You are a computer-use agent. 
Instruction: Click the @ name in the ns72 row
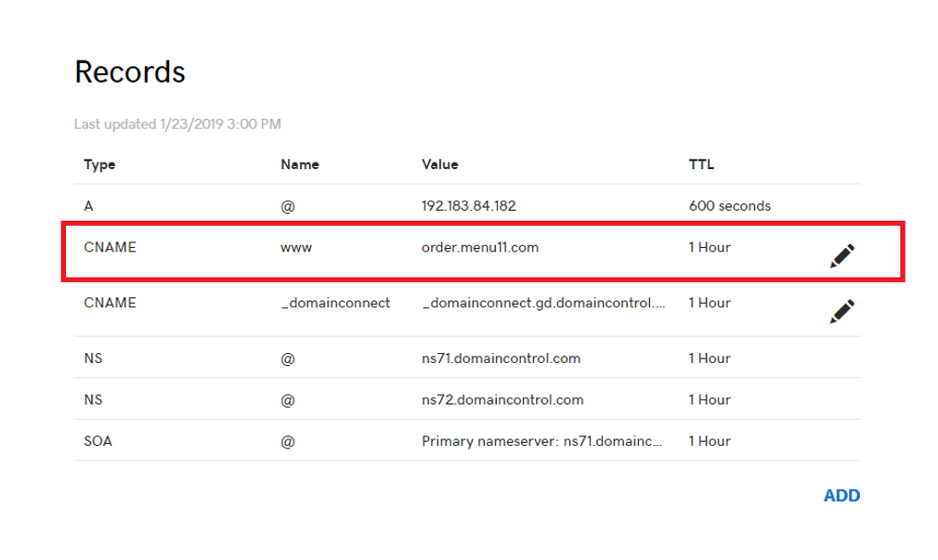tap(288, 400)
